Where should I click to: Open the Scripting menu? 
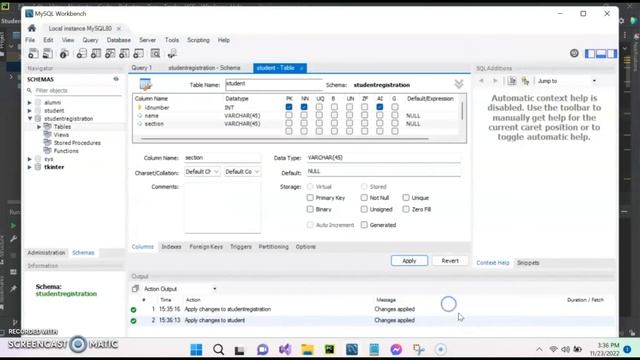(x=198, y=40)
